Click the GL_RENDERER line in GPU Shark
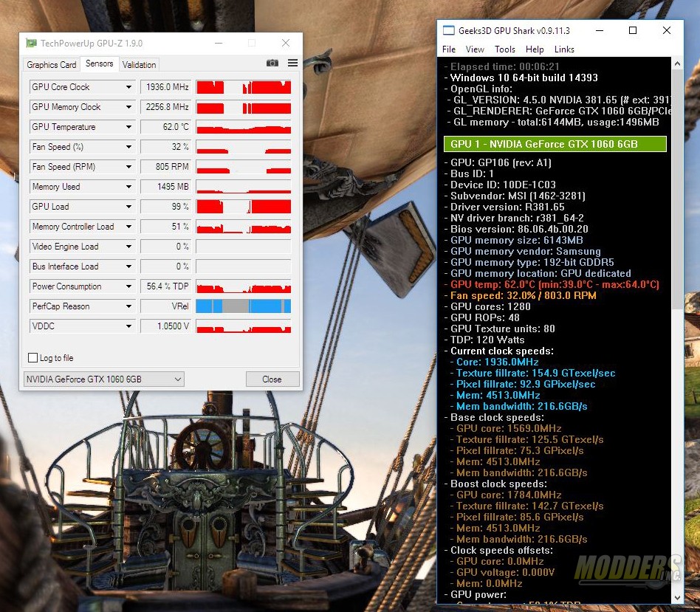The width and height of the screenshot is (700, 612). point(560,111)
